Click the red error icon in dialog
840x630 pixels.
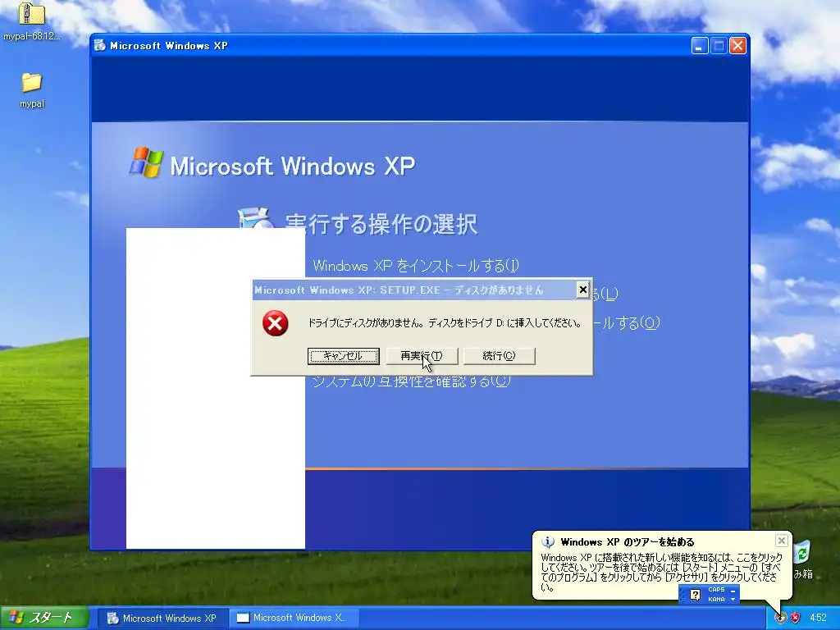pos(276,323)
